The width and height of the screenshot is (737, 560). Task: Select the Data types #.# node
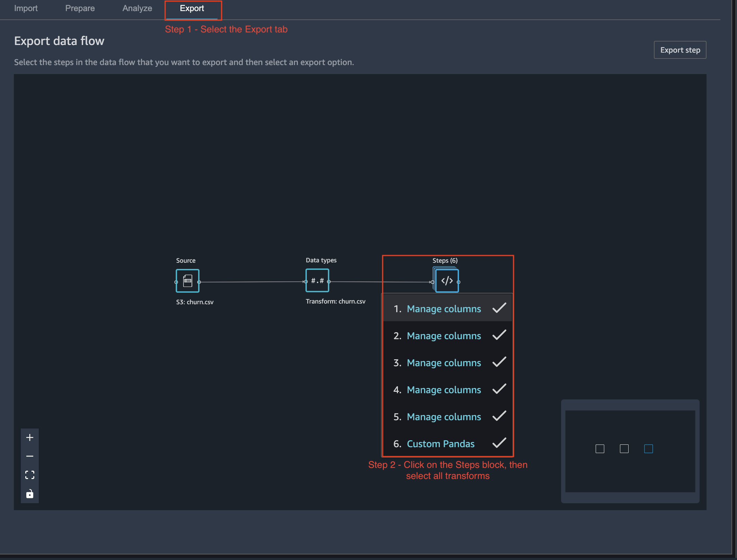(317, 281)
